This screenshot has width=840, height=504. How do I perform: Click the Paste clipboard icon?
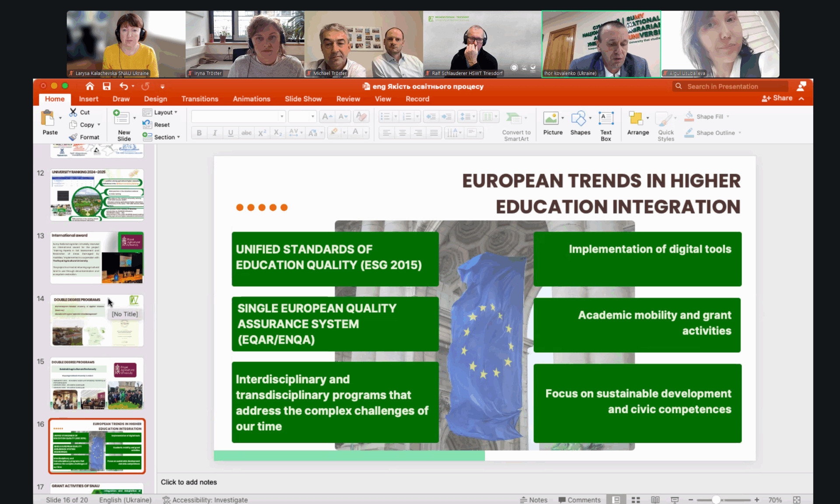[x=48, y=119]
